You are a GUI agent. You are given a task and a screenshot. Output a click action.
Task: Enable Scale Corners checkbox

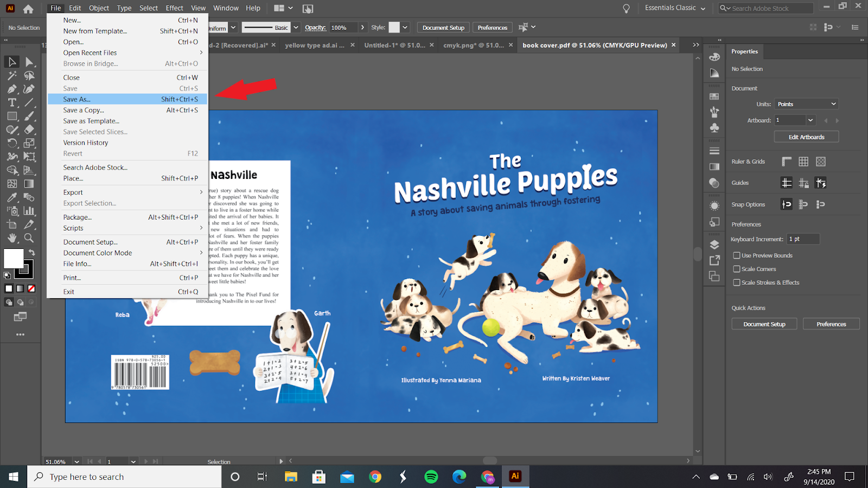tap(737, 269)
